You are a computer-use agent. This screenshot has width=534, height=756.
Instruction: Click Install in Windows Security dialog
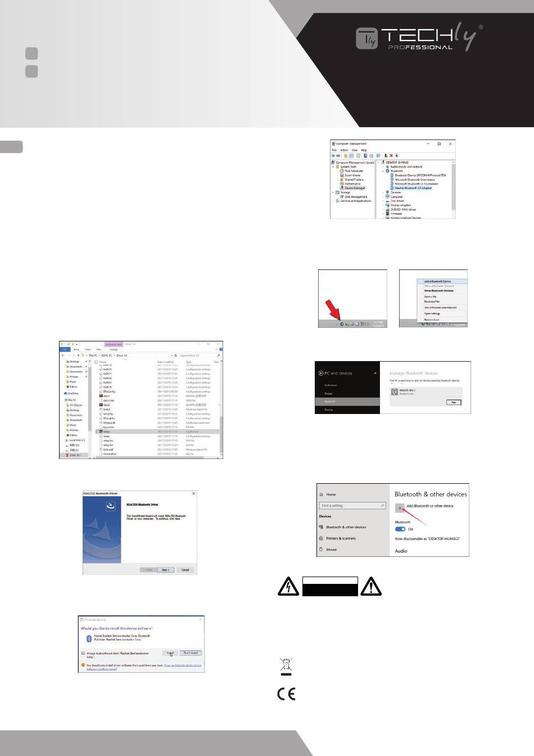[x=170, y=653]
